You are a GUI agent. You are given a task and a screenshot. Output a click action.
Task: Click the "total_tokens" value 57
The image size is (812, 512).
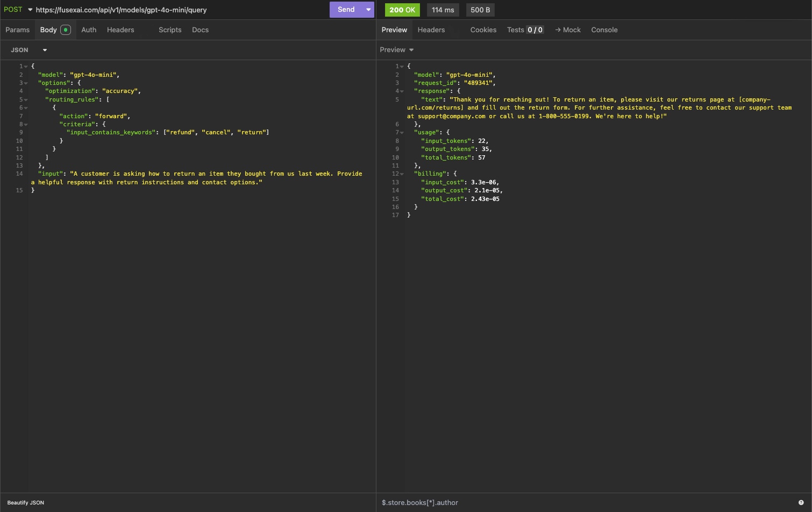tap(481, 157)
